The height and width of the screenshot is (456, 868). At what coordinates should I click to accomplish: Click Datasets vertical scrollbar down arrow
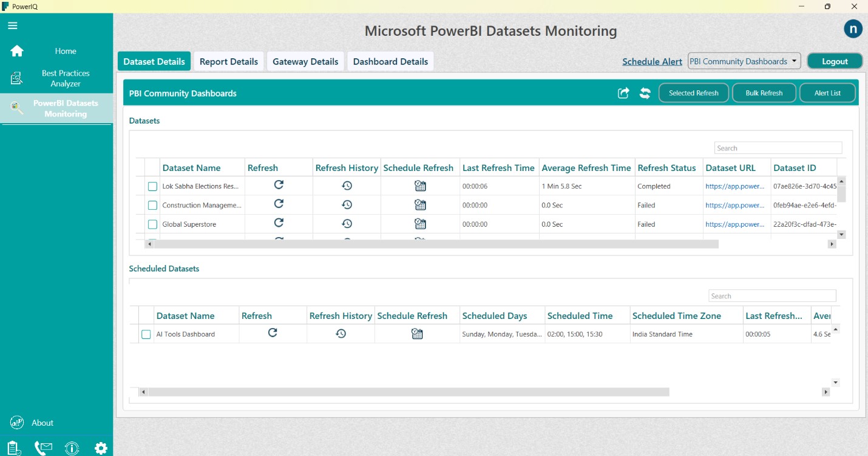coord(841,234)
